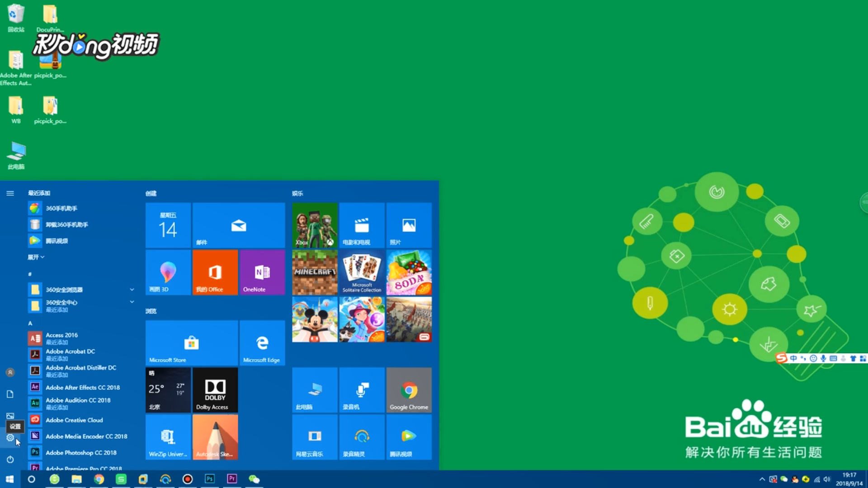Click the # group header
The height and width of the screenshot is (488, 868).
coord(30,274)
